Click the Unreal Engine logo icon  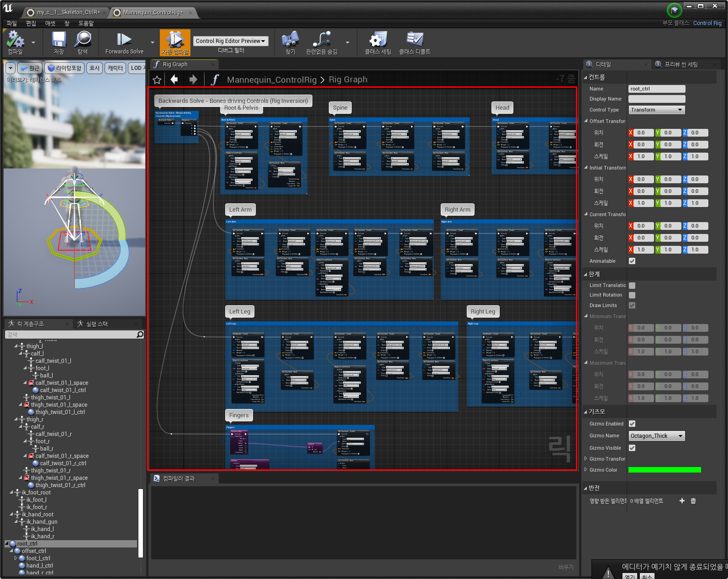[8, 8]
